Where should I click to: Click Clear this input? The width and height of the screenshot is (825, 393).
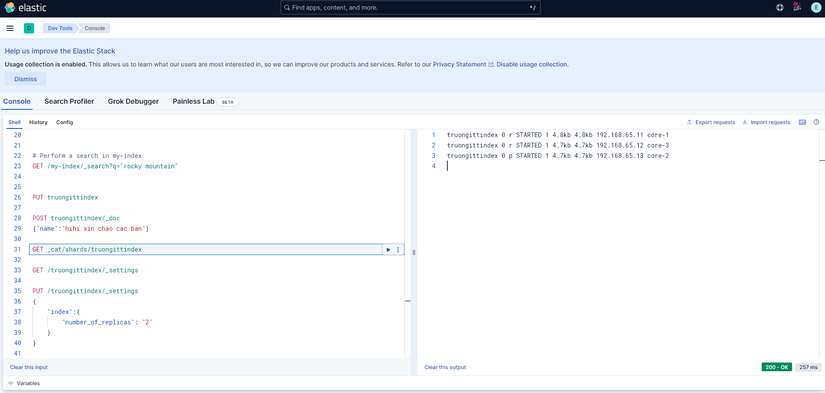(28, 367)
